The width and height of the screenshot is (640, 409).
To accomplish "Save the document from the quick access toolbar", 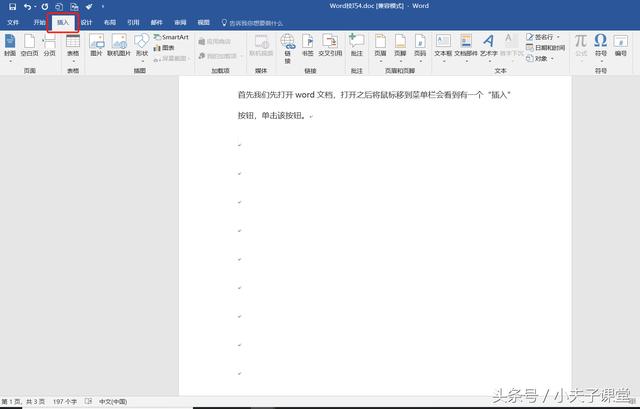I will (x=13, y=7).
